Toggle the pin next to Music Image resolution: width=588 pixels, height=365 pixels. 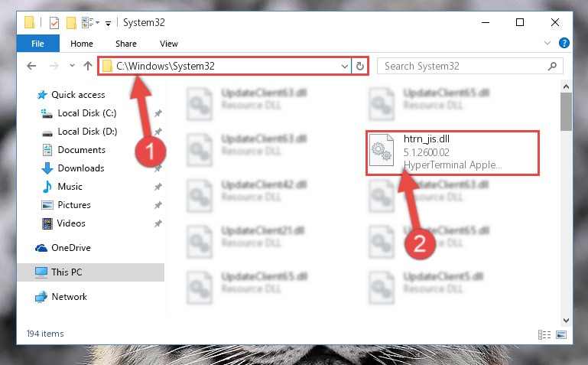click(158, 187)
